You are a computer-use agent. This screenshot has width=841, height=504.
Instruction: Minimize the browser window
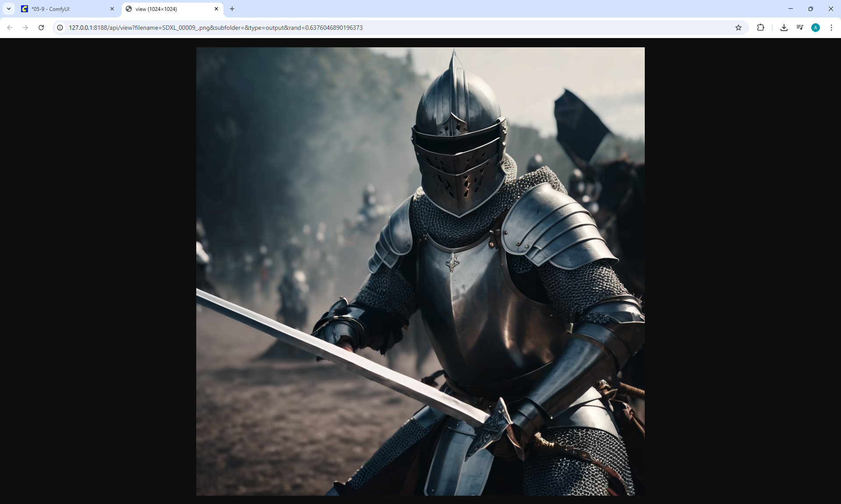pos(791,9)
